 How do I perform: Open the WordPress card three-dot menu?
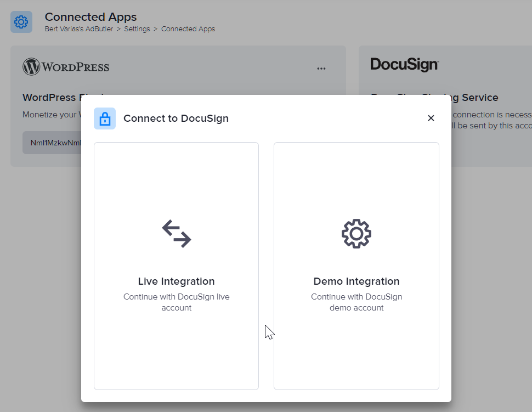click(x=321, y=68)
